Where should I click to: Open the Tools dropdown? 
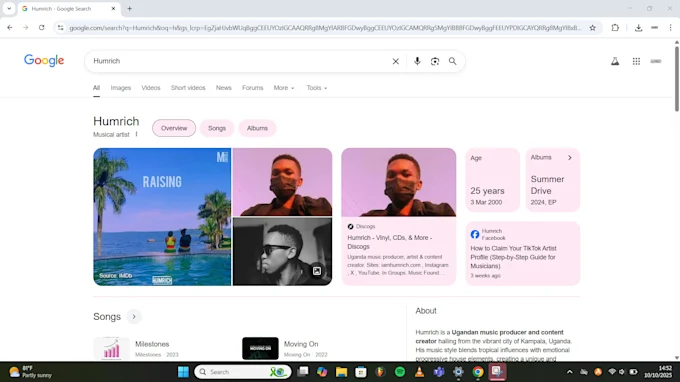tap(317, 88)
